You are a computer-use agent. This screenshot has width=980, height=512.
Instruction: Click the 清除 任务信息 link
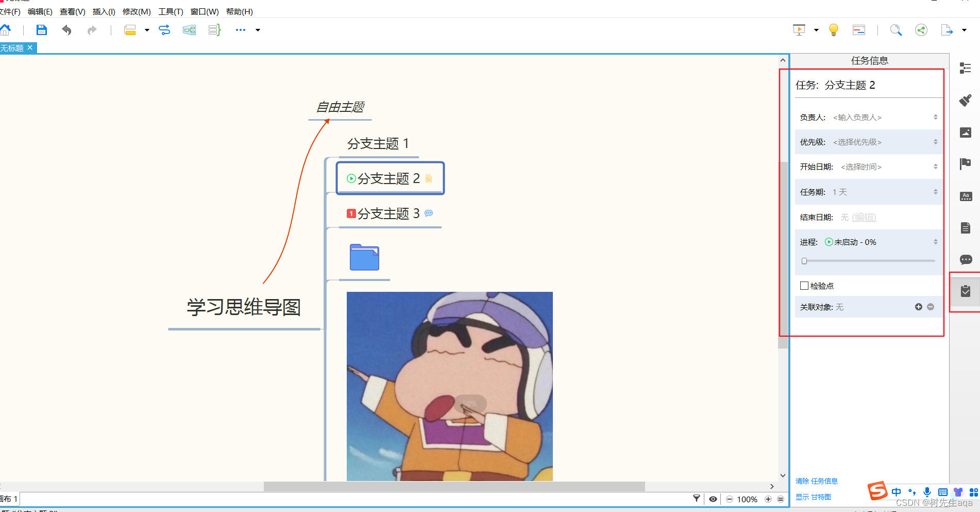[x=817, y=481]
